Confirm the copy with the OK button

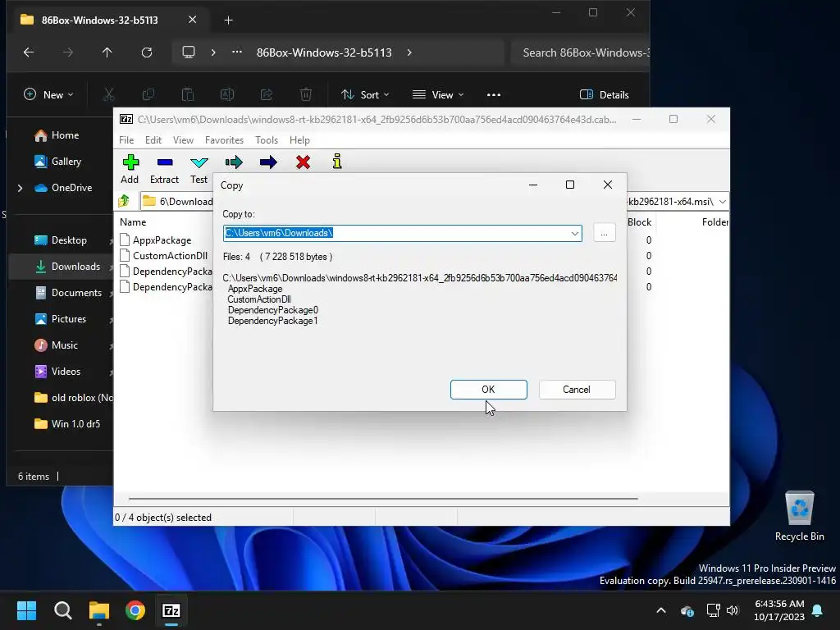click(x=489, y=390)
